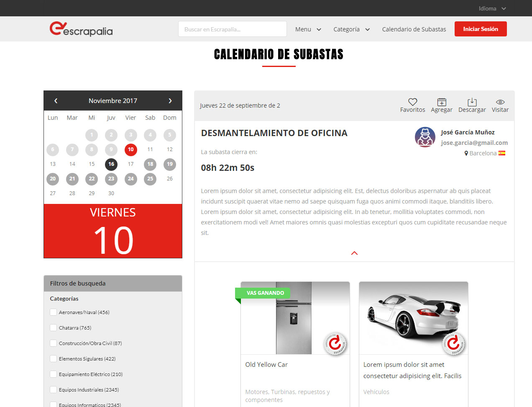
Task: Check the Equipamiento Eléctrico filter
Action: coord(53,374)
